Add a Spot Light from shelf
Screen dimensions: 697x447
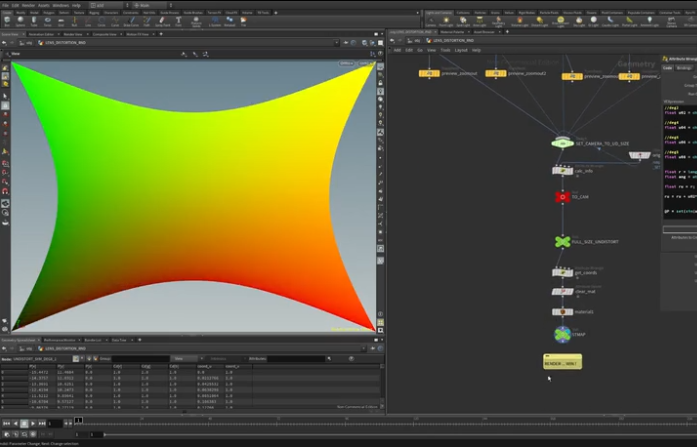click(463, 21)
